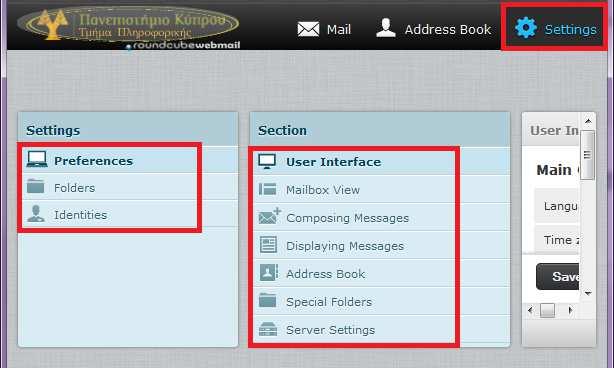This screenshot has width=614, height=368.
Task: Click the Section panel heading
Action: [x=282, y=130]
